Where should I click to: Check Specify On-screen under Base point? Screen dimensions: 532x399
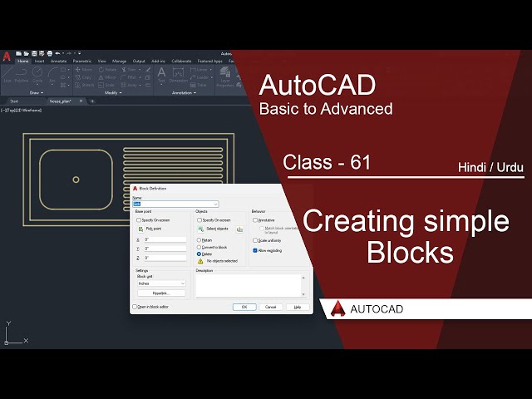click(139, 220)
